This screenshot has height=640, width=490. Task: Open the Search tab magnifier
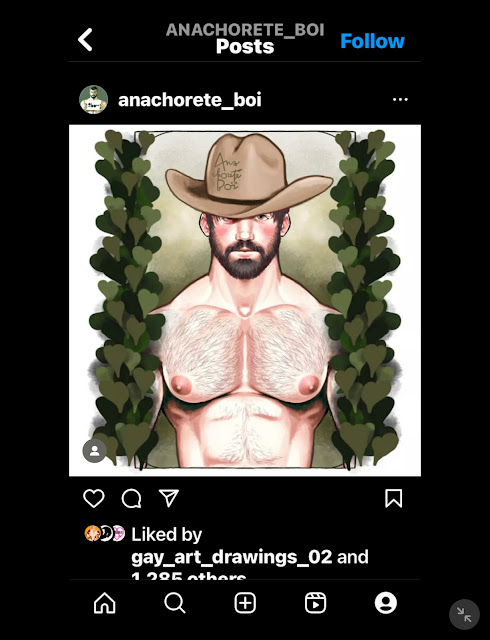(175, 603)
